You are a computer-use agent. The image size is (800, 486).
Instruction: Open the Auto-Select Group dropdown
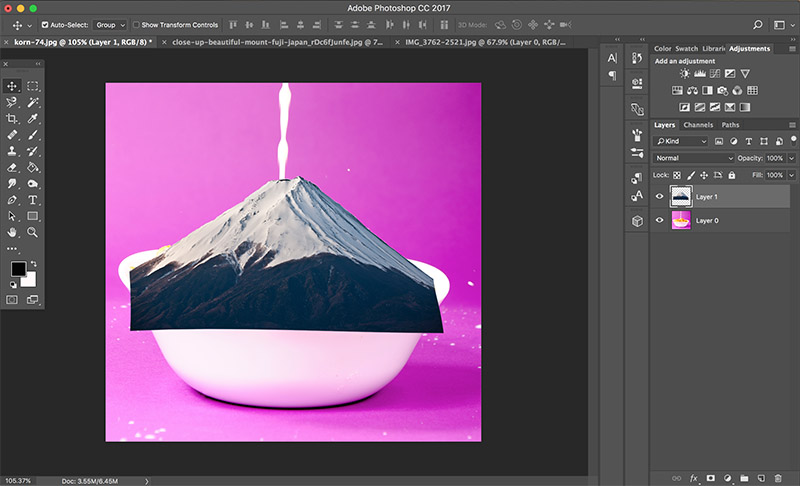(x=110, y=24)
